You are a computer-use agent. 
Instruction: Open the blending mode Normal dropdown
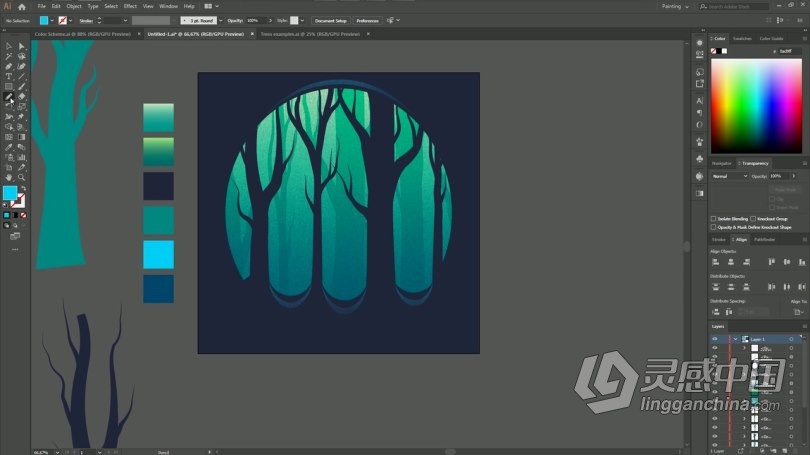tap(729, 176)
